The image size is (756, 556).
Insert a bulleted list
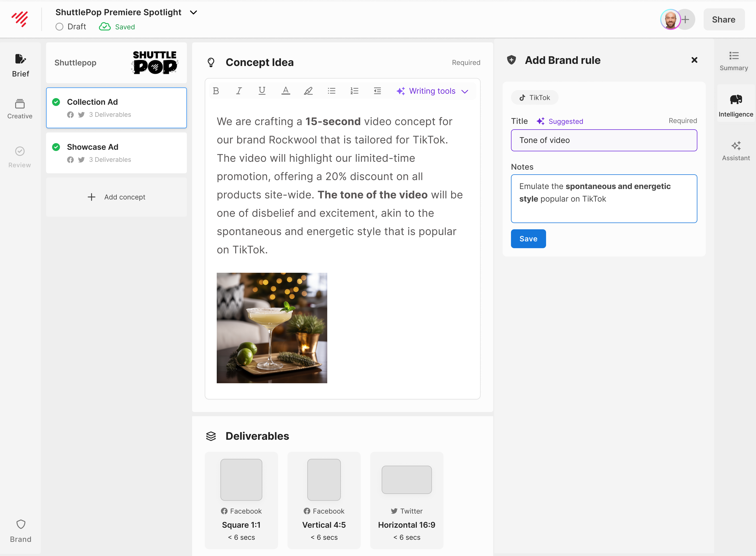[x=332, y=91]
